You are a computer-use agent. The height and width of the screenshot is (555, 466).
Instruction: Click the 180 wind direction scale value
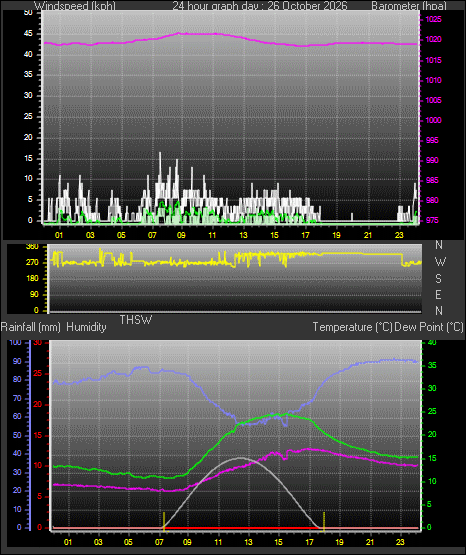(x=33, y=279)
